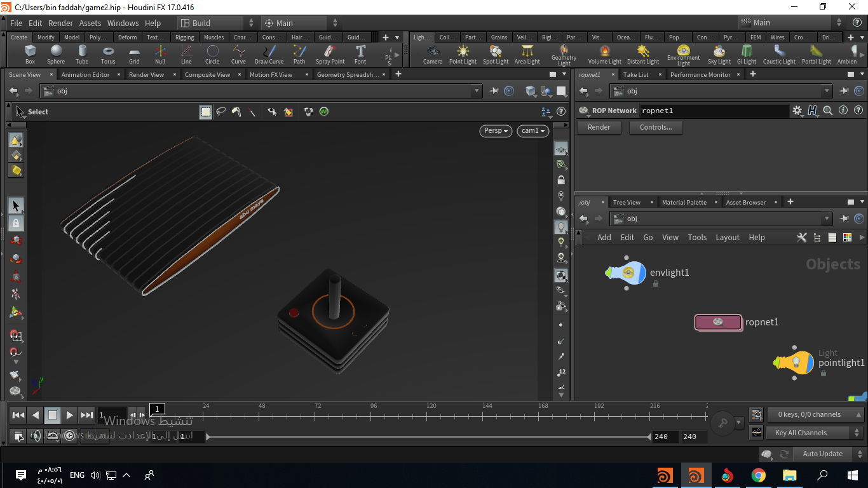The width and height of the screenshot is (868, 488).
Task: Click the playback range slider bar
Action: (x=430, y=437)
